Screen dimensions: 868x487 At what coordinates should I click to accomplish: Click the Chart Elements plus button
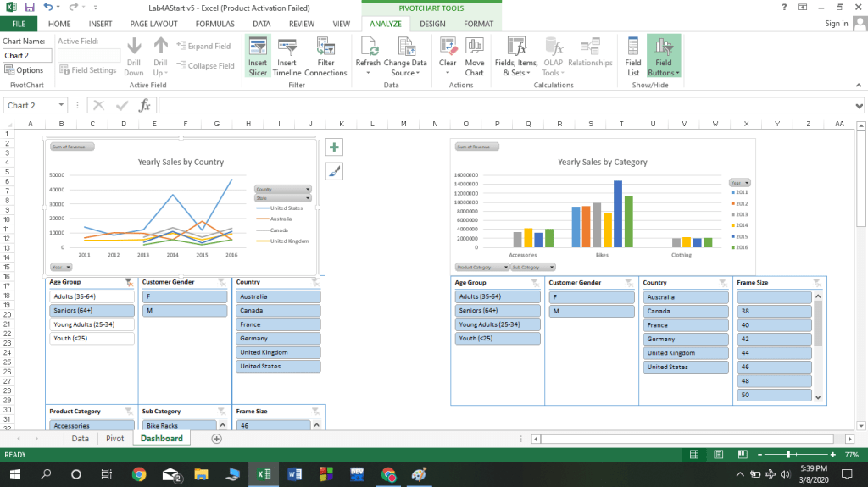tap(334, 147)
